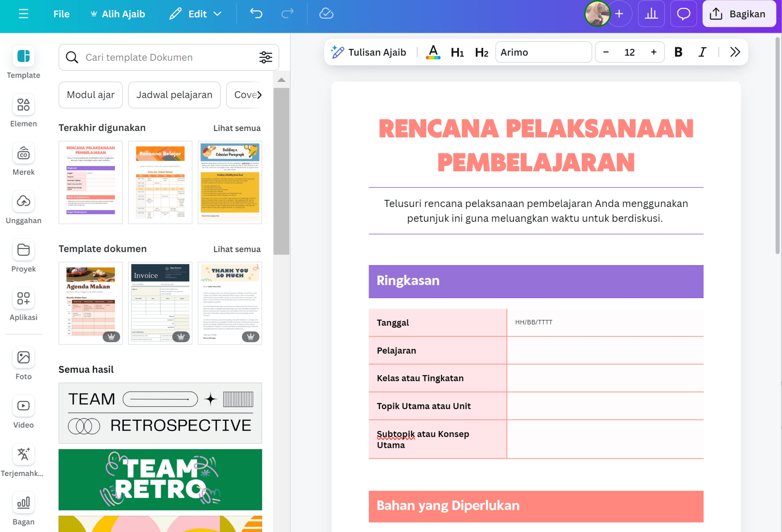Open the Video sidebar tab
The width and height of the screenshot is (782, 532).
pos(24,412)
